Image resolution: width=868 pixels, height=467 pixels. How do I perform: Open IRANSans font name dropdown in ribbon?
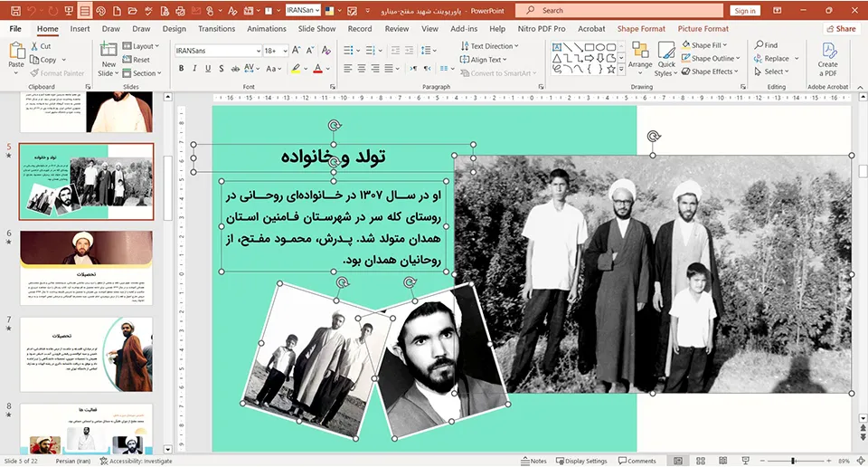pyautogui.click(x=259, y=51)
